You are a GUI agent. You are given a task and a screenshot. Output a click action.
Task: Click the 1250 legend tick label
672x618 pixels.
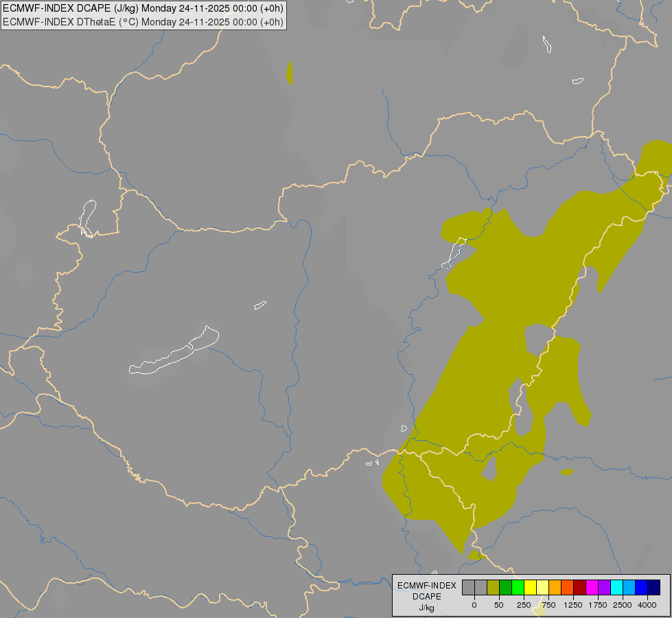pos(573,605)
